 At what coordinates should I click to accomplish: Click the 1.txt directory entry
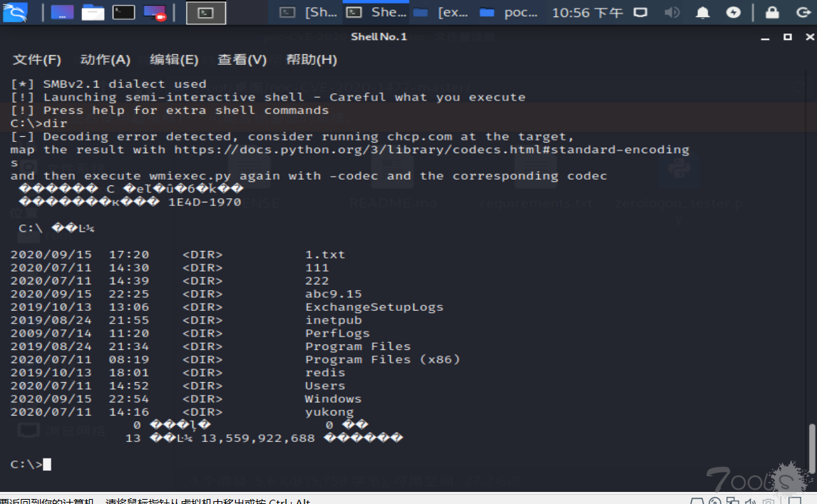(325, 255)
